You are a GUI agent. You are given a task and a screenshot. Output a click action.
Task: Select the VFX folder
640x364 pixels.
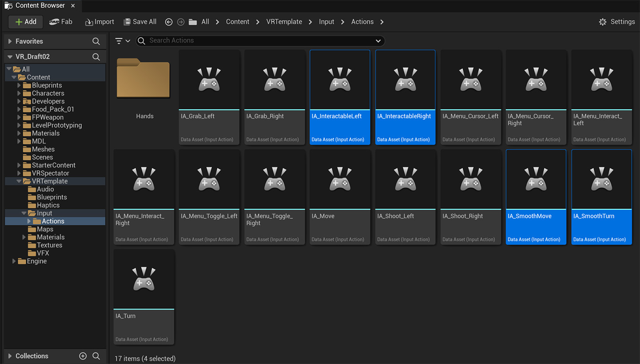[43, 253]
